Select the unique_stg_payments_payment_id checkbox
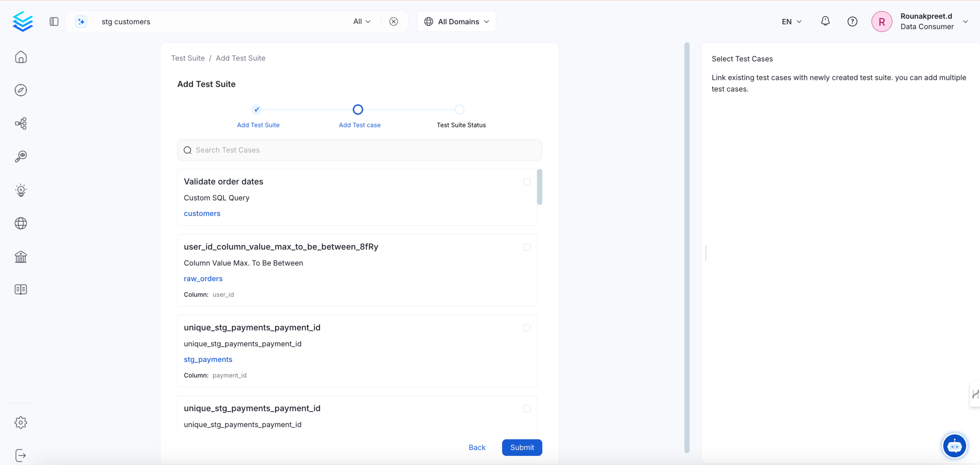Viewport: 980px width, 465px height. pos(527,328)
